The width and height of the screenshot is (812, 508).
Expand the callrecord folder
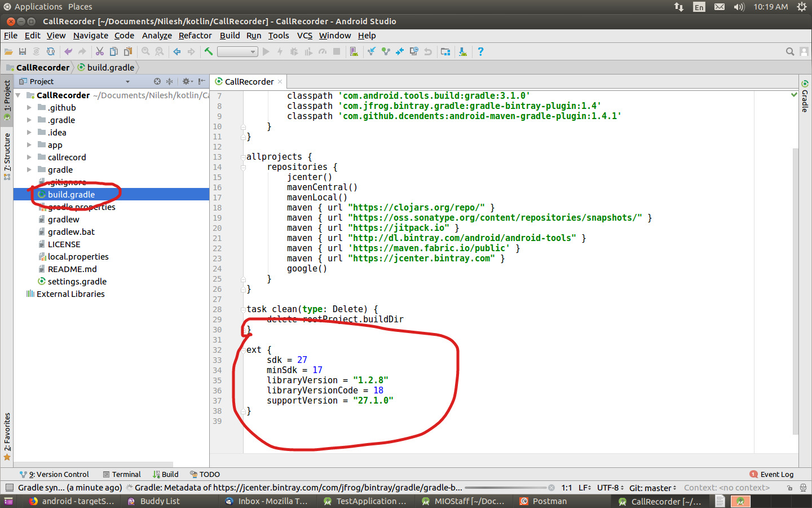[x=29, y=157]
